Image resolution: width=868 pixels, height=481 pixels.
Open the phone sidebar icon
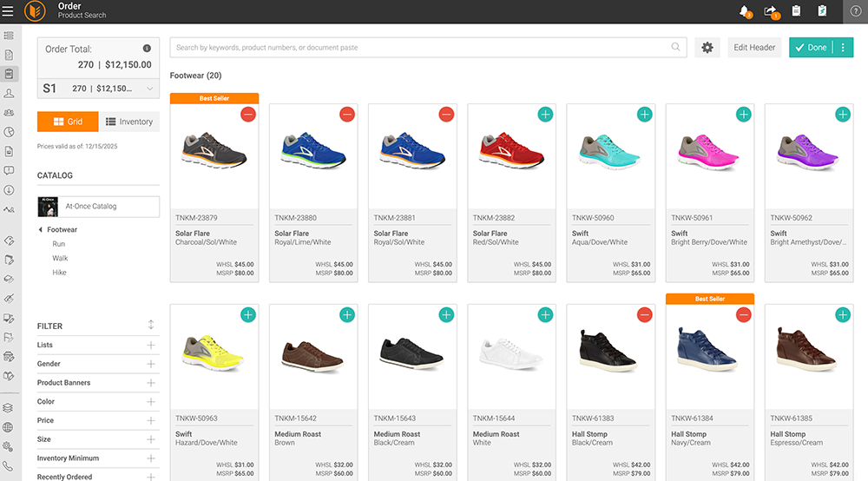coord(8,466)
